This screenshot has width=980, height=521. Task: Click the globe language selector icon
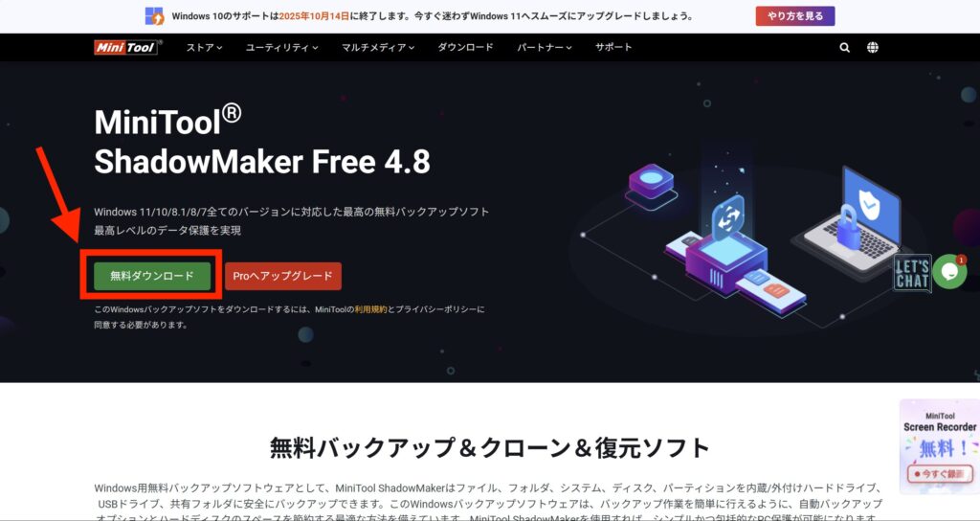[873, 48]
